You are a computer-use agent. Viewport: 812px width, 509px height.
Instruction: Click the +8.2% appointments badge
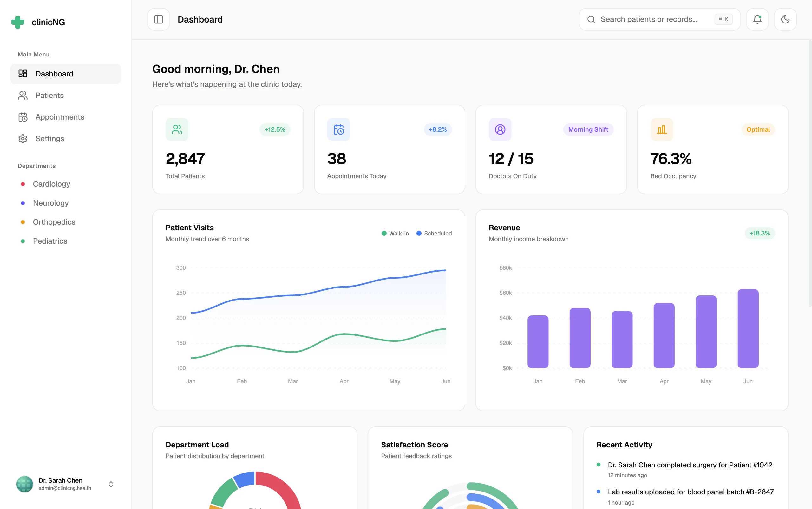click(x=437, y=129)
